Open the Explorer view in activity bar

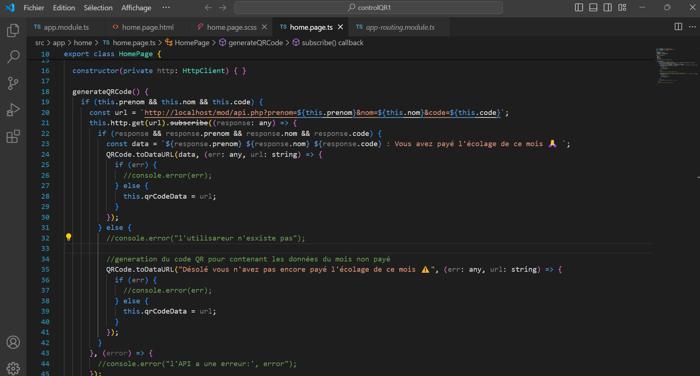pyautogui.click(x=13, y=30)
